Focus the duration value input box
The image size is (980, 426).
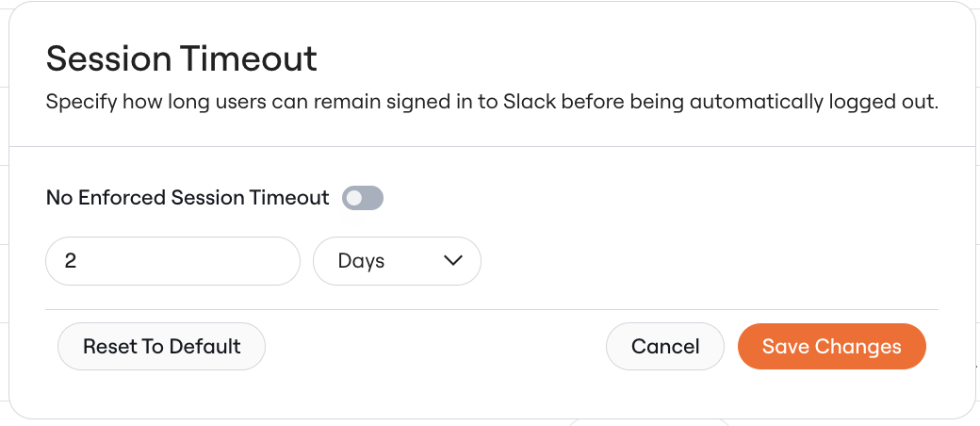pyautogui.click(x=173, y=261)
